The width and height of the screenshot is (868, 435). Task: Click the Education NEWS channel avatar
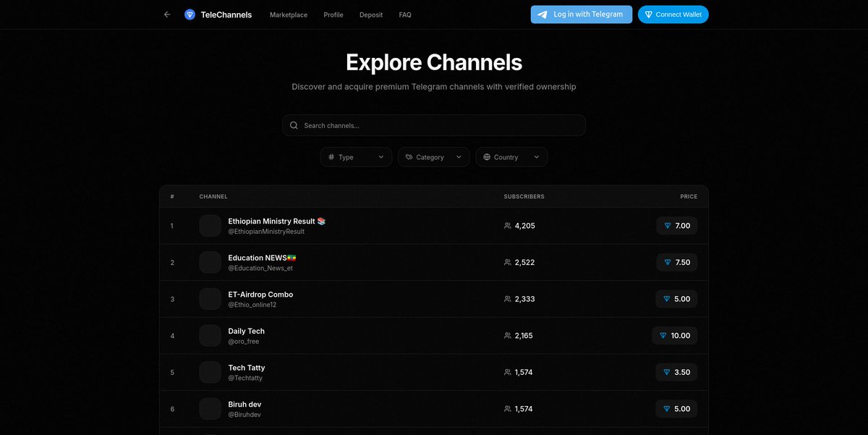[210, 263]
